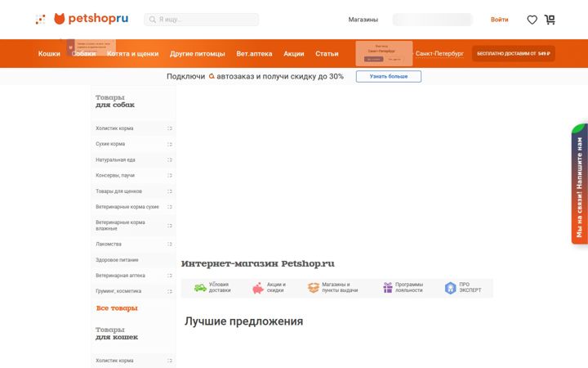The width and height of the screenshot is (588, 368).
Task: Click the Товары для собак heading
Action: click(115, 101)
